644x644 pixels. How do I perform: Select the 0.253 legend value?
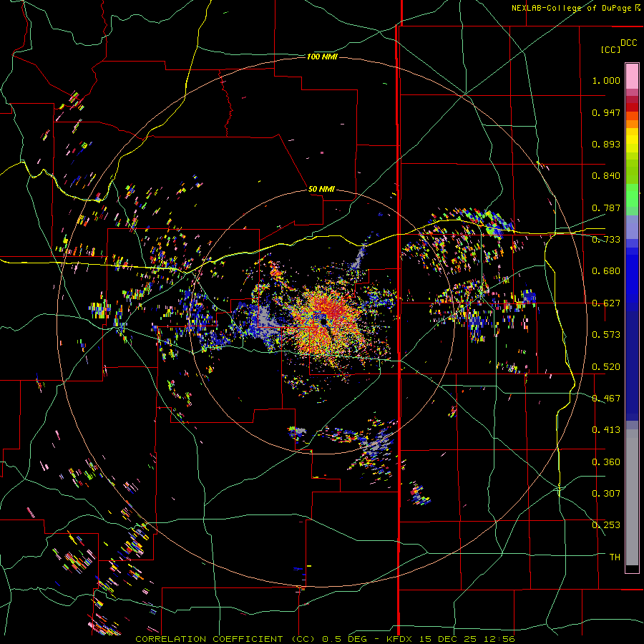pos(606,525)
